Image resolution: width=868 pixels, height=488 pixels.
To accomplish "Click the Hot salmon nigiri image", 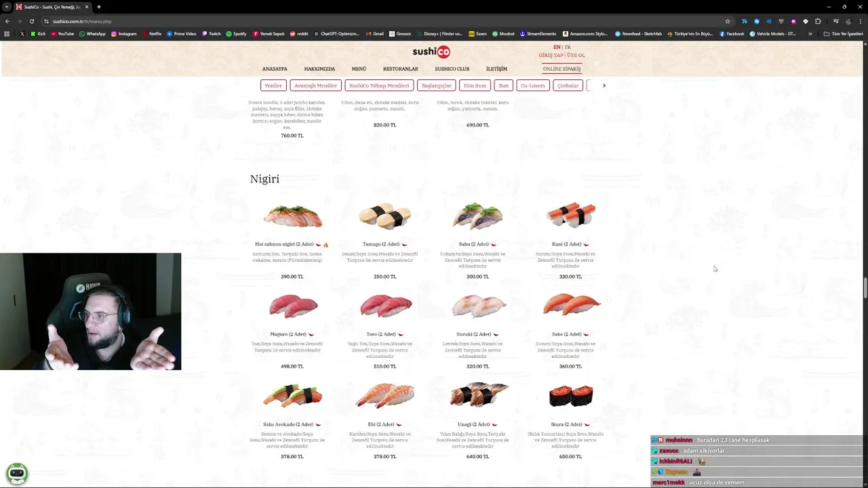I will click(292, 216).
